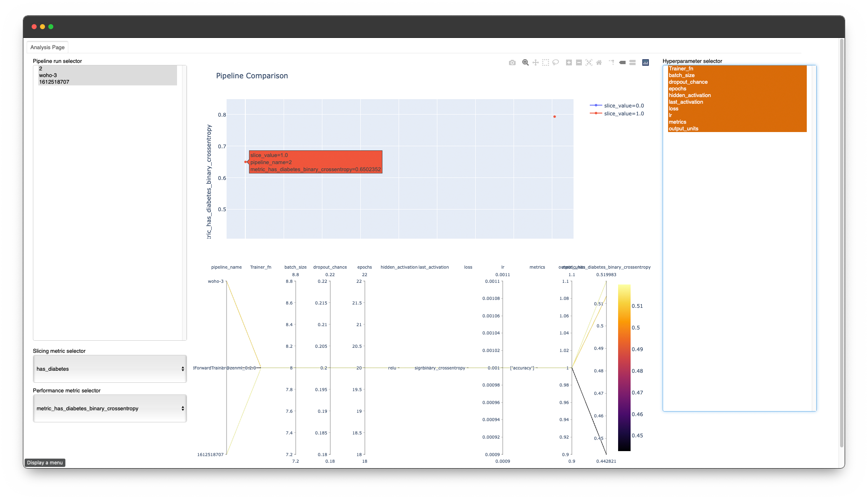Click the Autoscale icon
Image resolution: width=868 pixels, height=499 pixels.
[x=589, y=62]
